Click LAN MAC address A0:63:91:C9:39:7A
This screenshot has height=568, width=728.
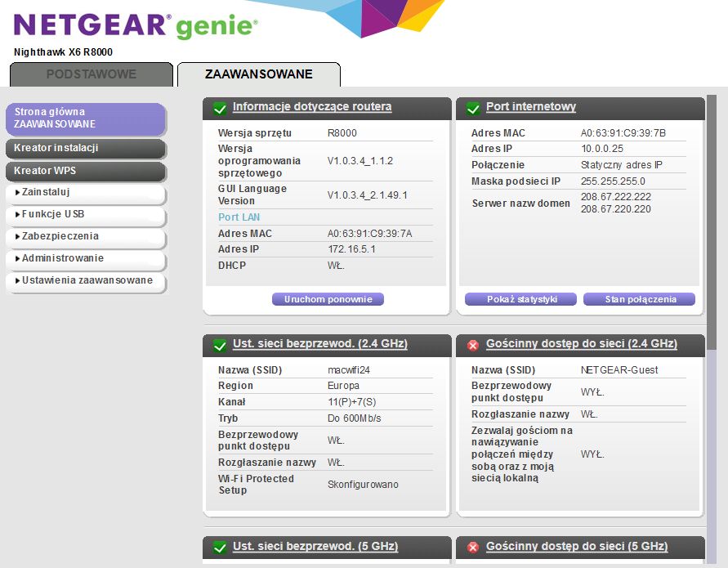click(x=369, y=234)
